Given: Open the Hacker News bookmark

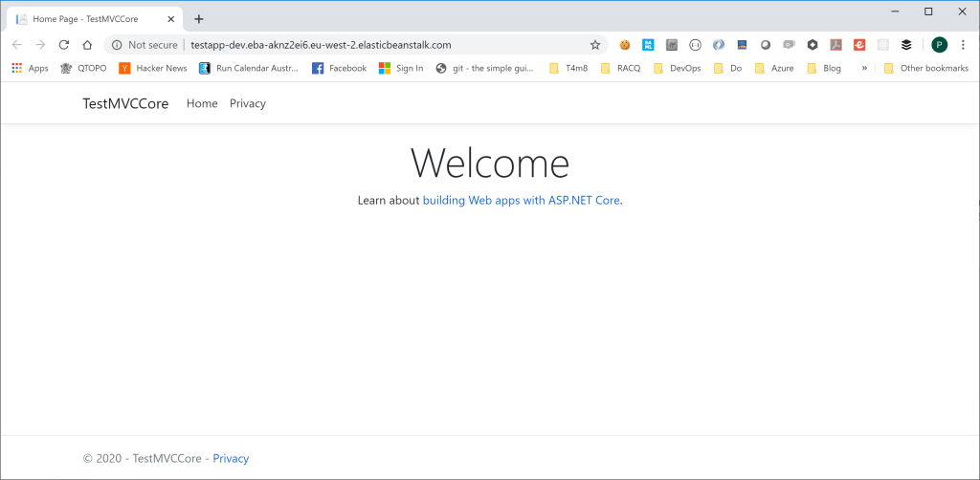Looking at the screenshot, I should tap(152, 68).
